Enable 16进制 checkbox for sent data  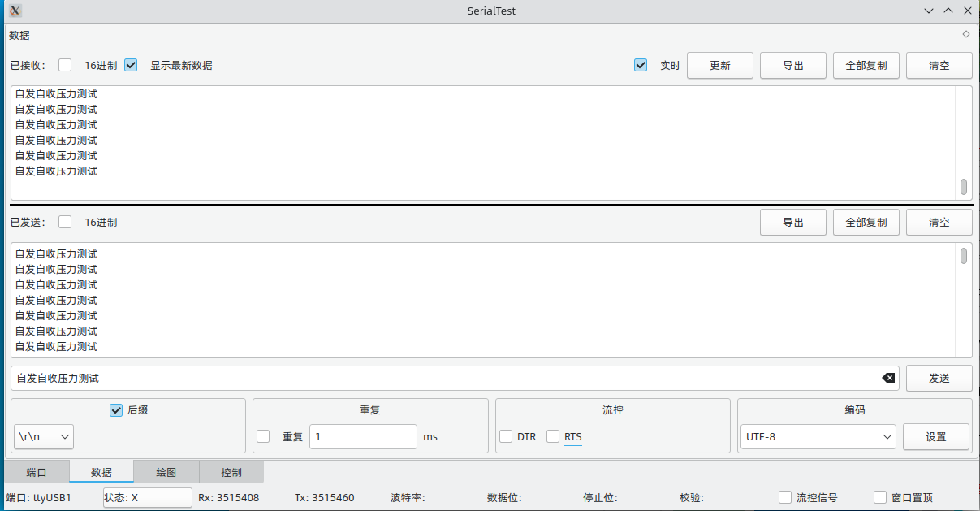pos(65,222)
